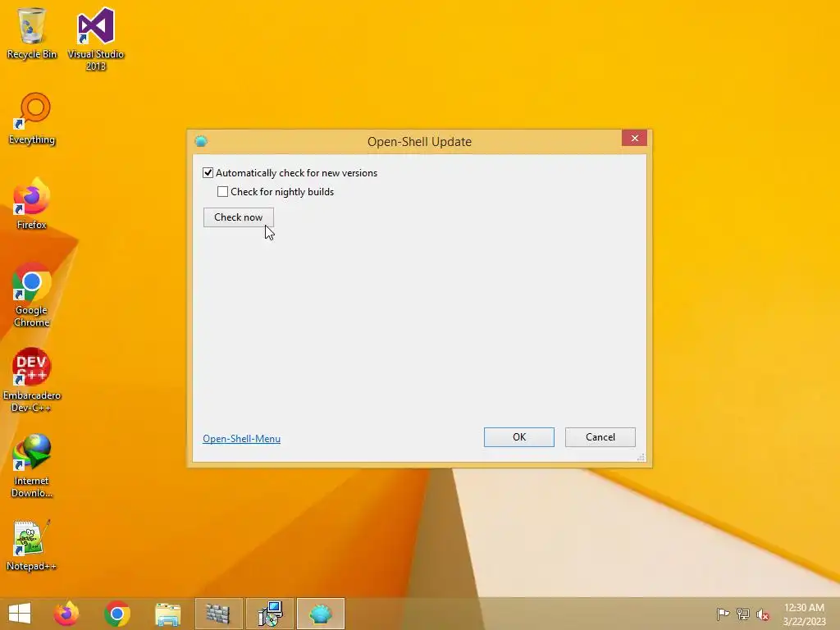Open File Explorer from the taskbar
Image resolution: width=840 pixels, height=630 pixels.
click(167, 614)
